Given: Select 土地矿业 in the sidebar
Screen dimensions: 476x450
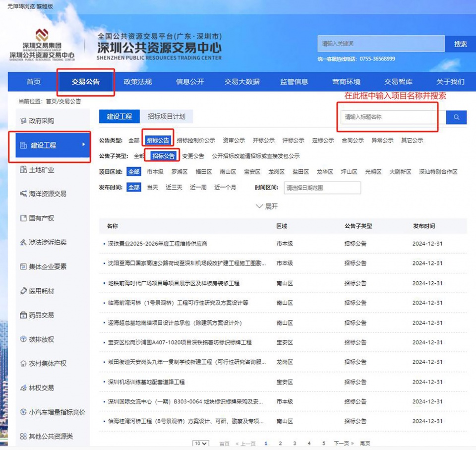Looking at the screenshot, I should pos(41,170).
